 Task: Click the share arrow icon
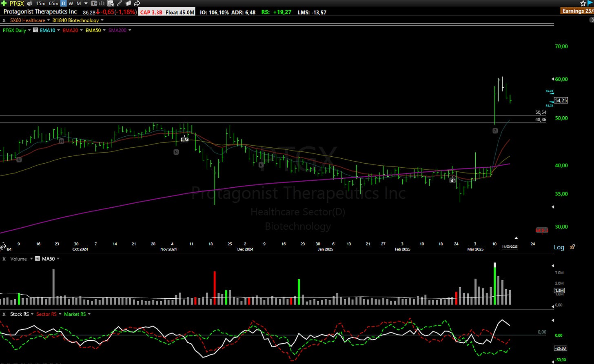[137, 3]
